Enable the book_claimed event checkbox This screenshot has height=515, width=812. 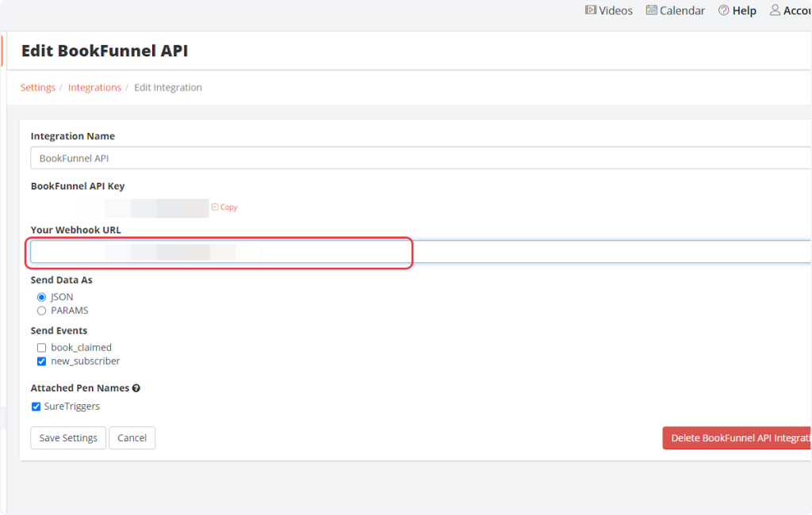[x=42, y=348]
